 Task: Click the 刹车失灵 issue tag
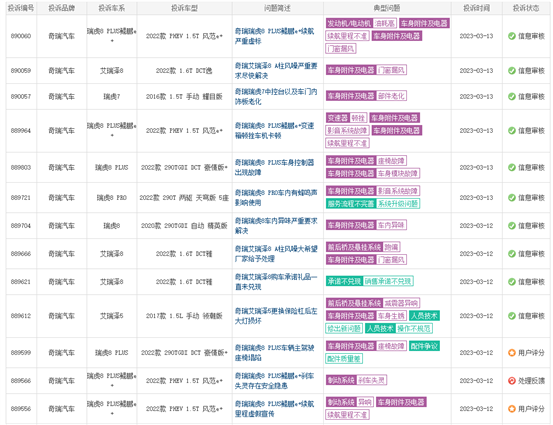(x=372, y=380)
